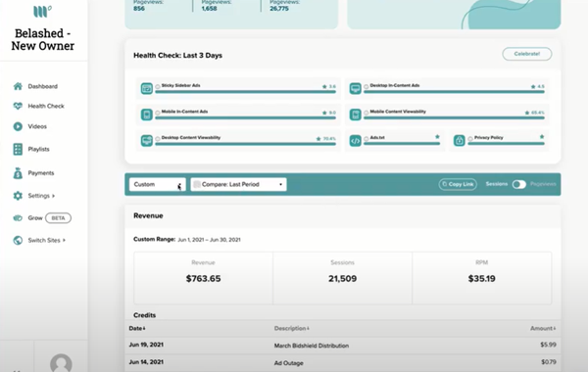Image resolution: width=588 pixels, height=372 pixels.
Task: Select the Sticky Sidebar Ads icon
Action: 147,89
